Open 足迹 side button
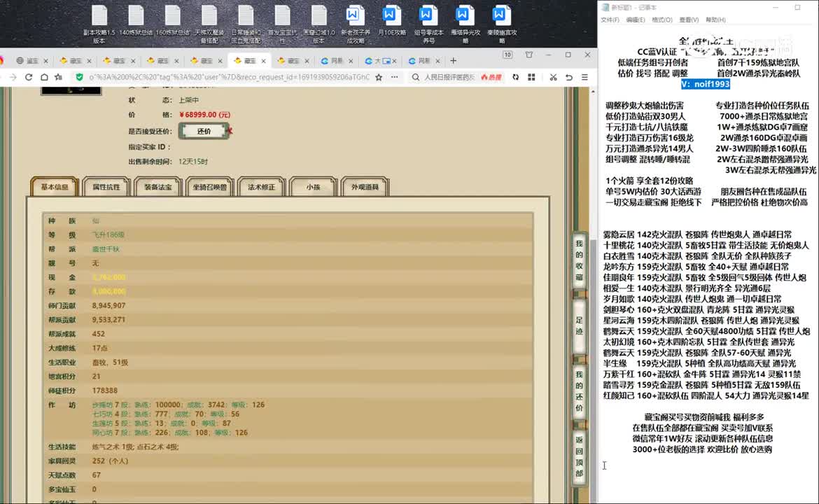 pos(580,326)
